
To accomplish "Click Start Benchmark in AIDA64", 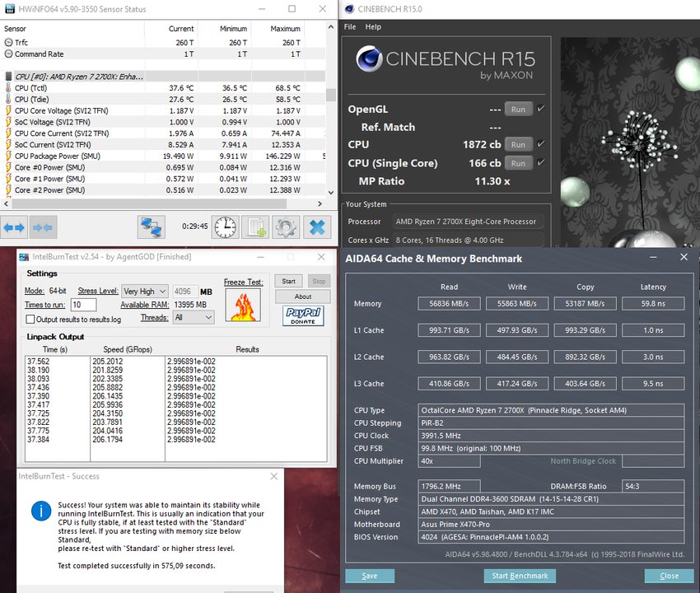I will [x=520, y=576].
